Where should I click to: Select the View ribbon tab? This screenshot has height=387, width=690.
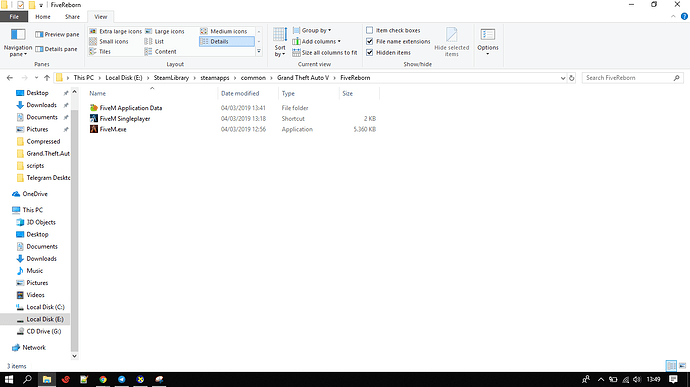pos(100,17)
